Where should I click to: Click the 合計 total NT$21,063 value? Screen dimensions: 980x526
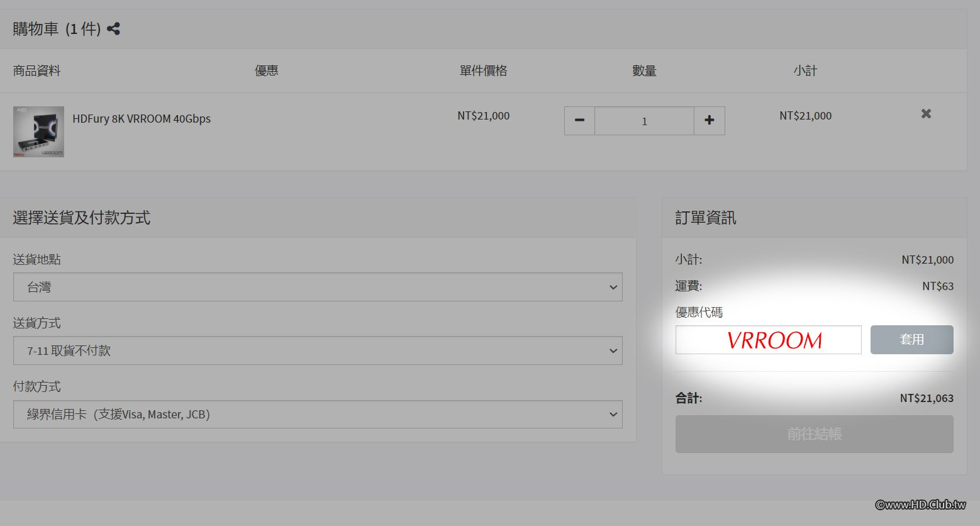[927, 398]
